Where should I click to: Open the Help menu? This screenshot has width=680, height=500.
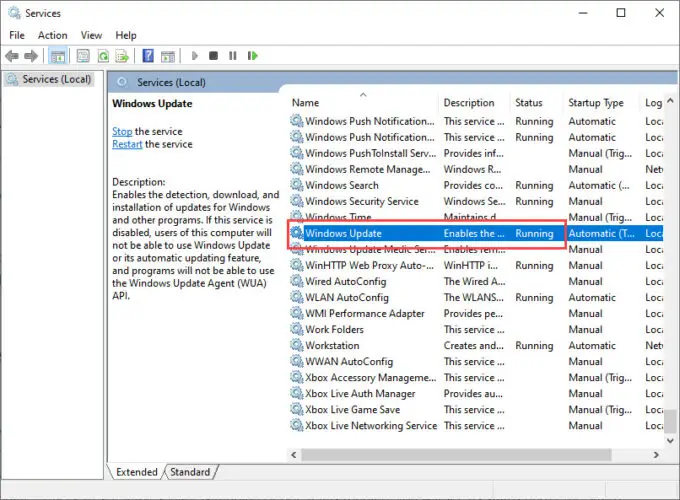[x=126, y=35]
